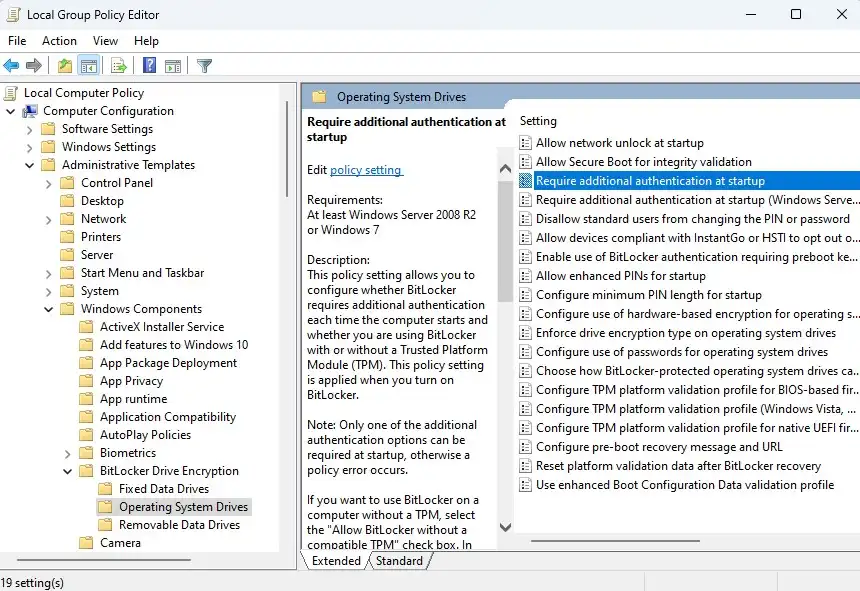This screenshot has width=860, height=591.
Task: Click the policy icon beside Use enhanced Boot Configuration Data
Action: 525,485
